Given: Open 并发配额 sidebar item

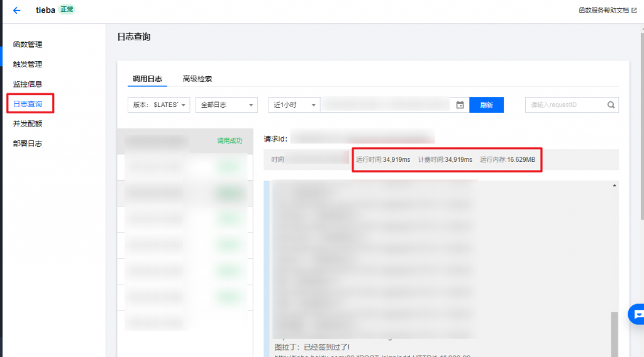Looking at the screenshot, I should tap(28, 123).
